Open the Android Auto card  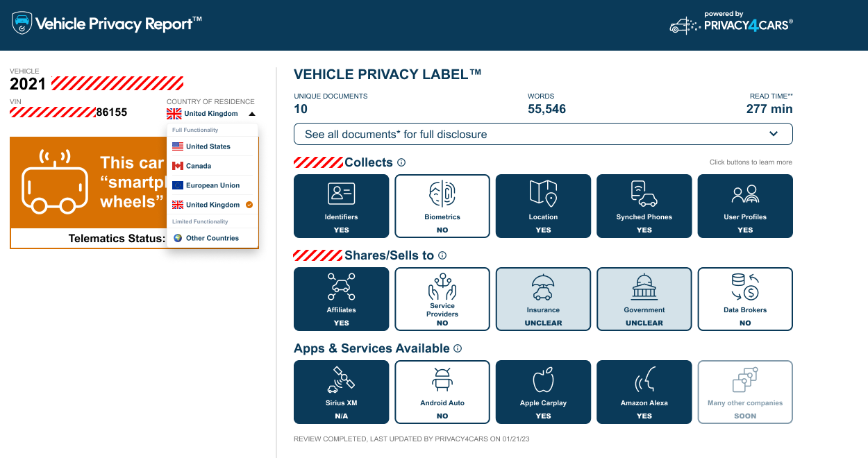442,392
